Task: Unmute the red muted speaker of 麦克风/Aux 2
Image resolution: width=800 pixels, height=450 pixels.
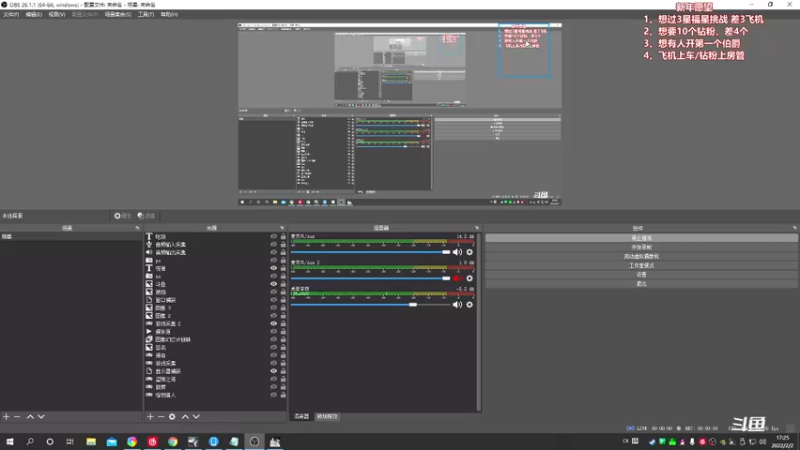Action: pos(458,279)
